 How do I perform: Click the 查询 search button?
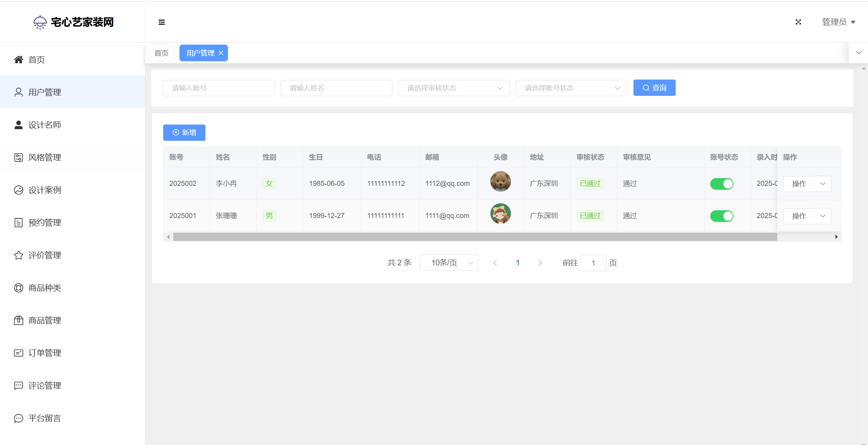[654, 88]
